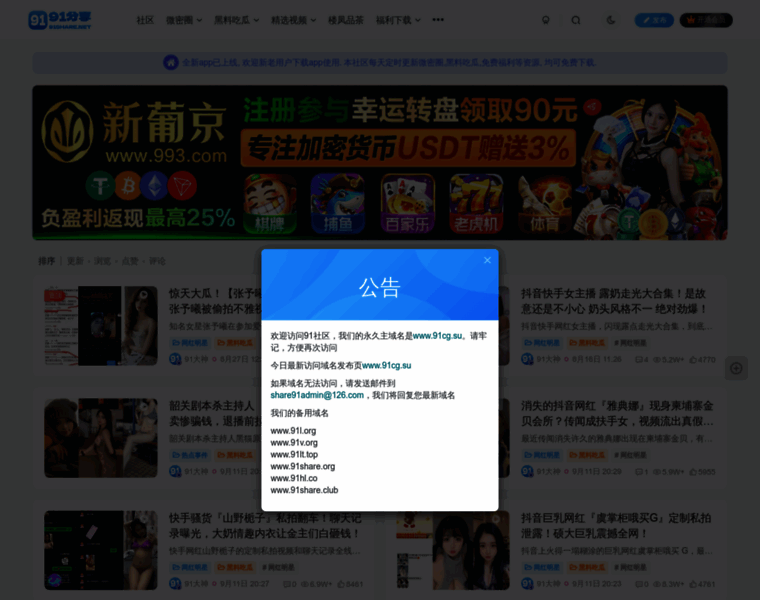Select backup domain www.91l.org text

pos(293,431)
